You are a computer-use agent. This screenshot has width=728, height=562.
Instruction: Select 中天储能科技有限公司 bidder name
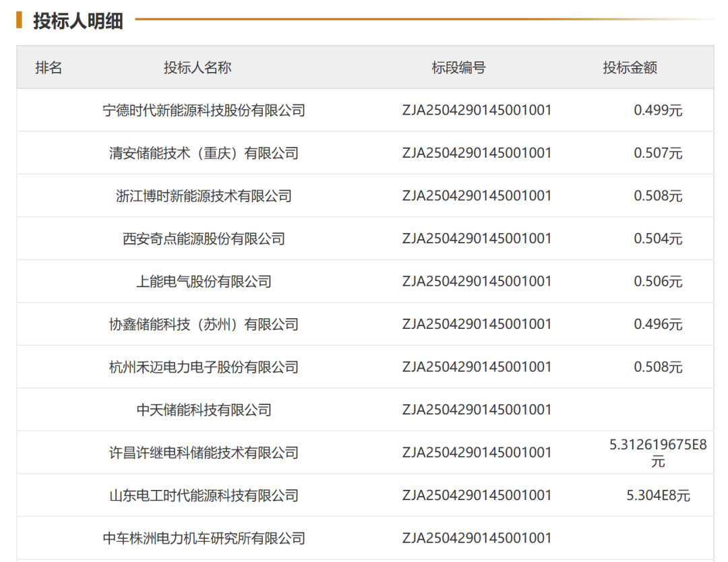tap(204, 410)
